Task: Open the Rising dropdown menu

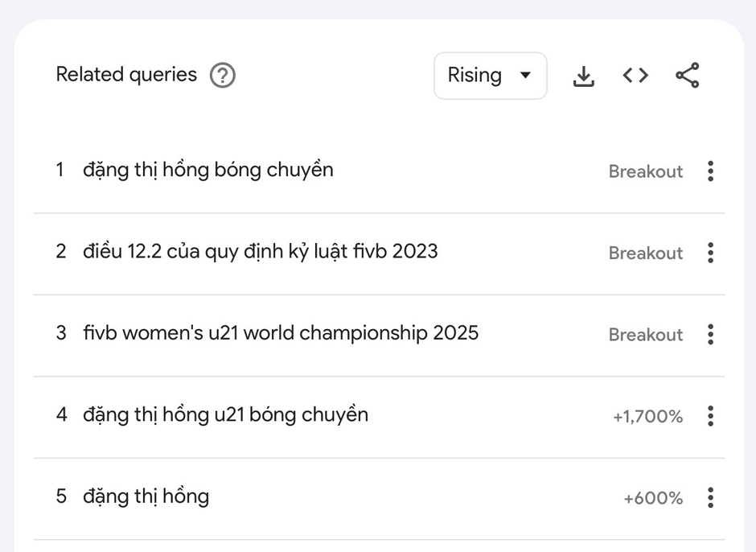Action: (x=491, y=76)
